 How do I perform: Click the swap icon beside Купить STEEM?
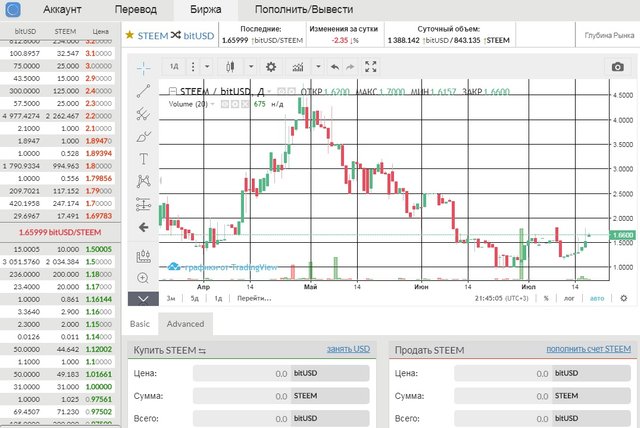[x=202, y=351]
